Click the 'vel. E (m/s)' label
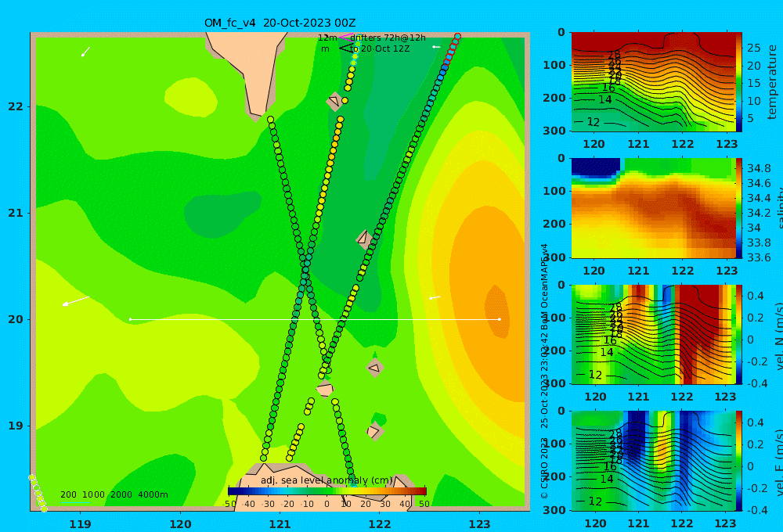Screen dimensions: 783x532 point(779,462)
